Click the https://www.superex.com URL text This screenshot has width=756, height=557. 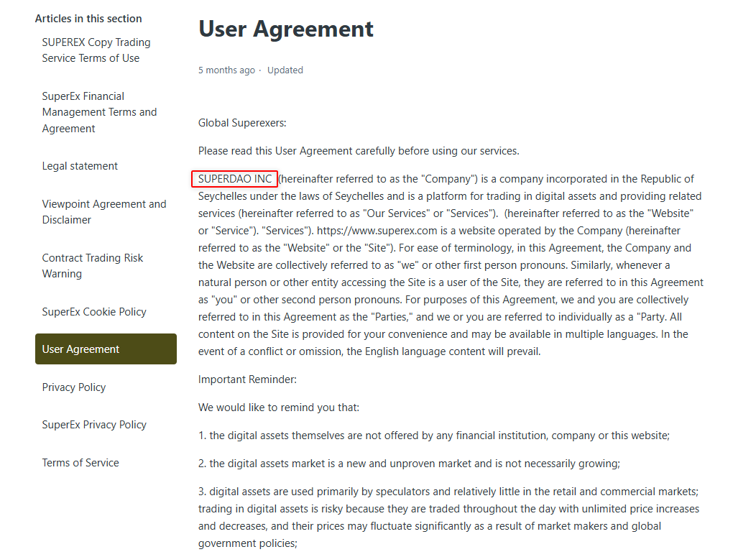click(x=377, y=231)
